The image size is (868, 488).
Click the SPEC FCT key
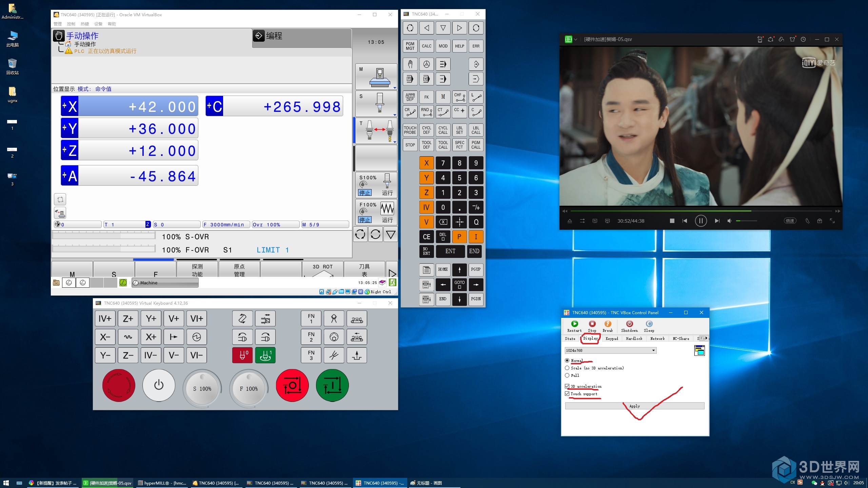(459, 145)
